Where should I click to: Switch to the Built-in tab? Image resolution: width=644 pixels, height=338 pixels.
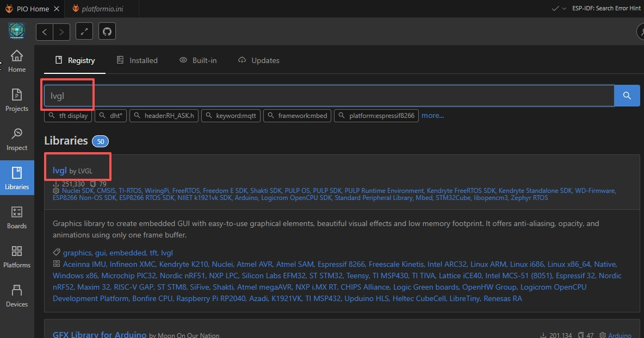(x=198, y=60)
